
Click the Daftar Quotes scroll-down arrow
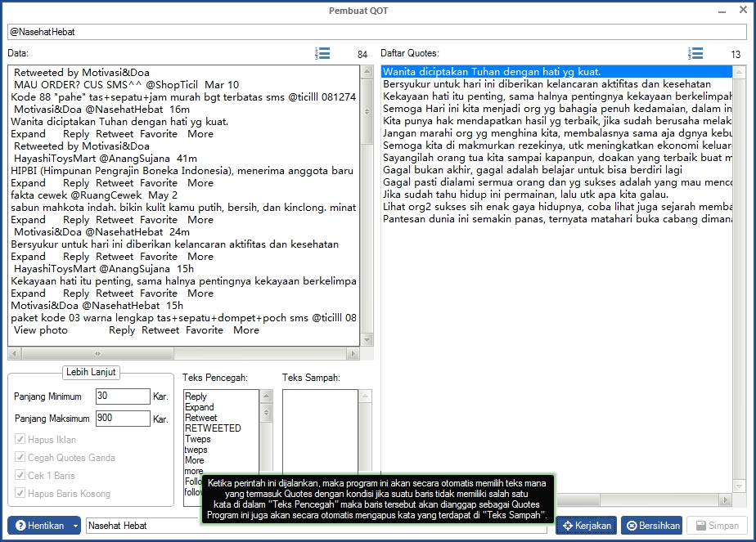[739, 486]
